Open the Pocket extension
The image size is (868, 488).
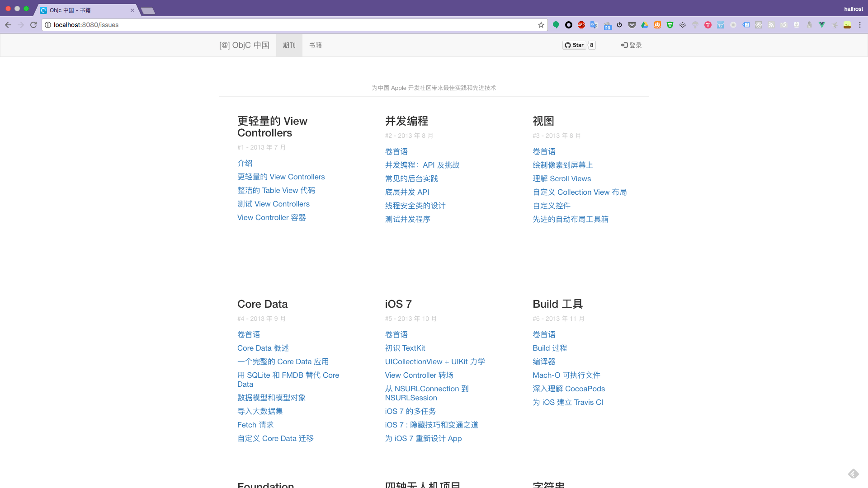632,25
